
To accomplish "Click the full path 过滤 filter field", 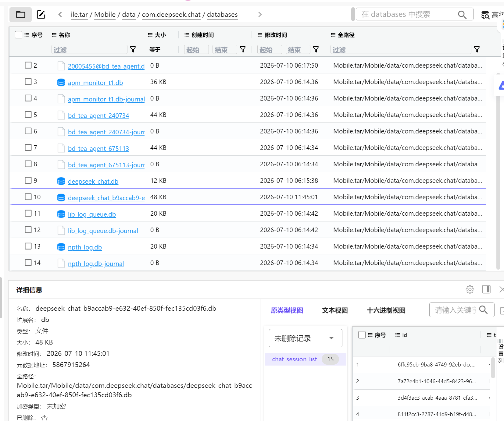I will pyautogui.click(x=401, y=50).
